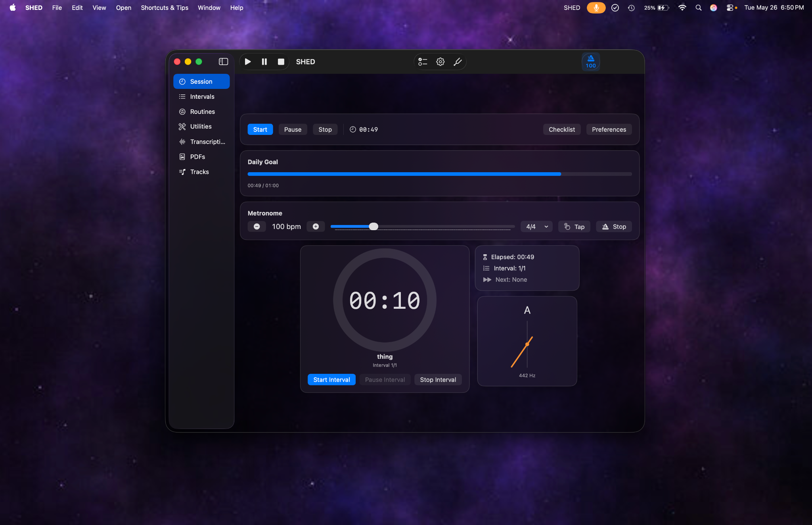Screen dimensions: 812x525
Task: Toggle the sidebar visibility
Action: click(x=224, y=62)
